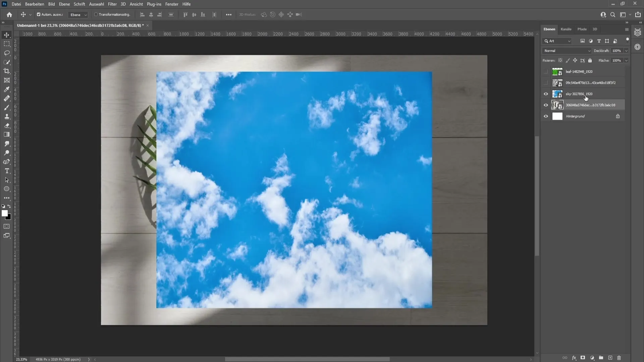
Task: Expand the Deckkraft opacity slider arrow
Action: pyautogui.click(x=626, y=51)
